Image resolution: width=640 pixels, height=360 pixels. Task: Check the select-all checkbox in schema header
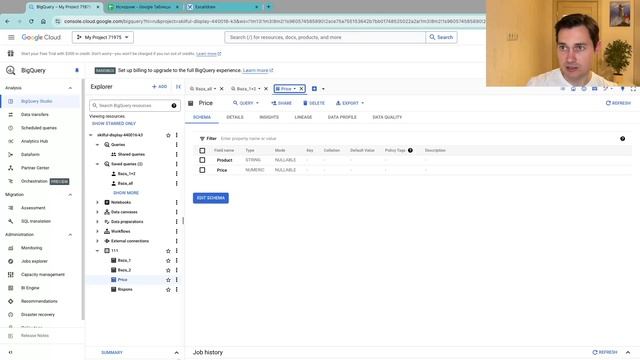click(x=202, y=151)
